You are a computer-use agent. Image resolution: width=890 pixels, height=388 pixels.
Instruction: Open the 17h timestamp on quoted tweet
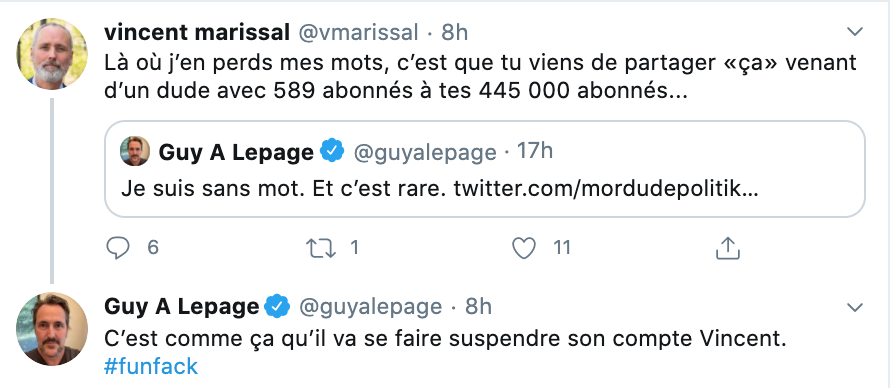click(x=535, y=152)
